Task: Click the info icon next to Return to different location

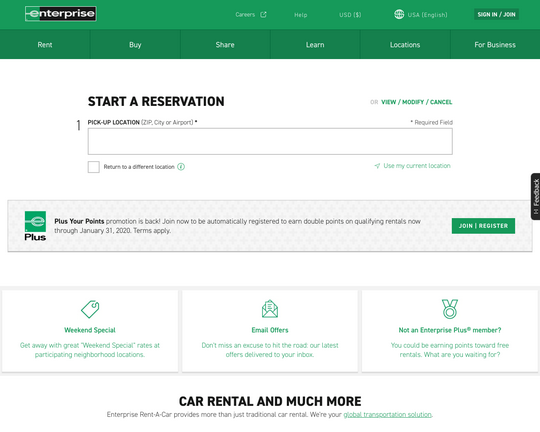Action: 181,167
